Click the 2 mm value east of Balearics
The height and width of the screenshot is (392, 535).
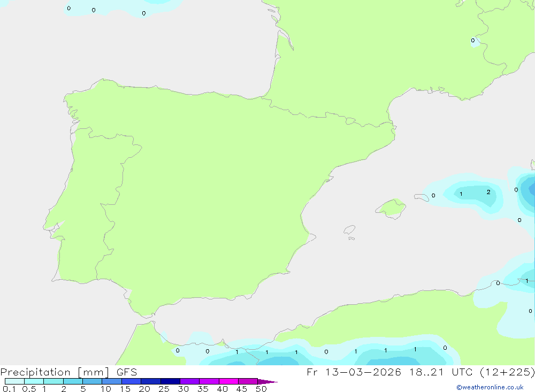488,192
